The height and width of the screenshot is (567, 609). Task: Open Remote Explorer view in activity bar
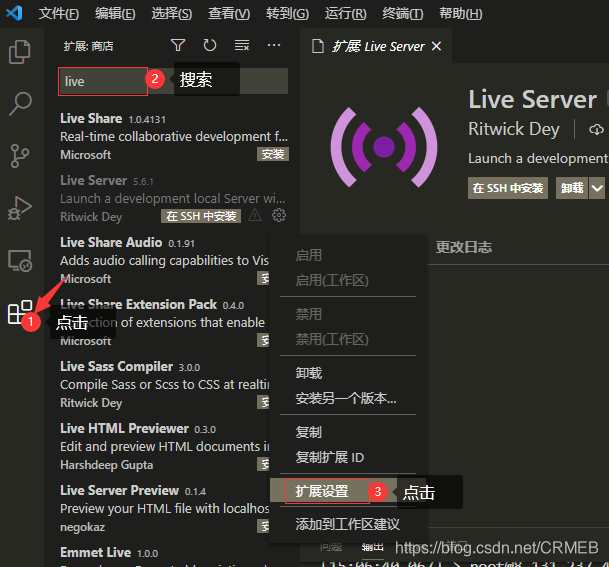point(19,260)
